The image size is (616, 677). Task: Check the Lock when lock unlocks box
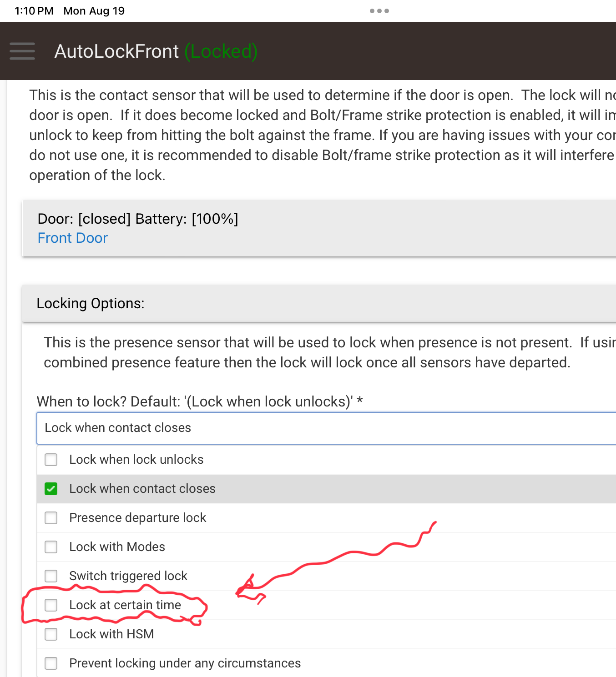[x=51, y=460]
